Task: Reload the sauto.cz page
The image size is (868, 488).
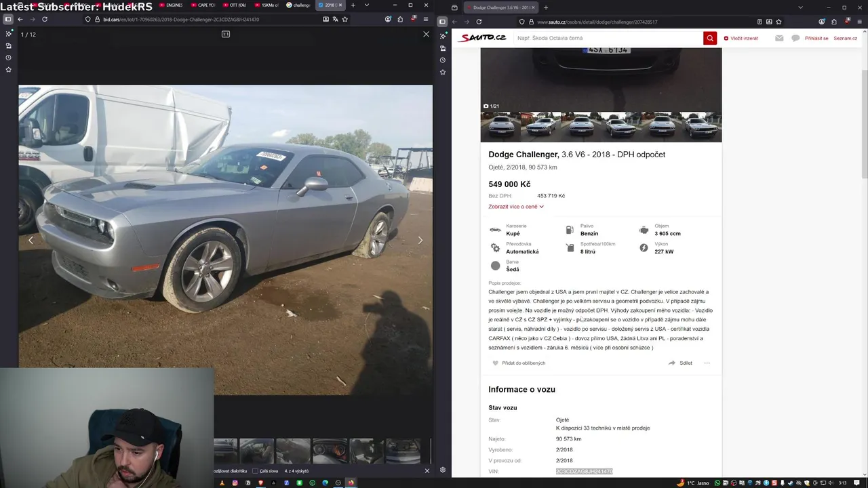Action: pos(479,22)
